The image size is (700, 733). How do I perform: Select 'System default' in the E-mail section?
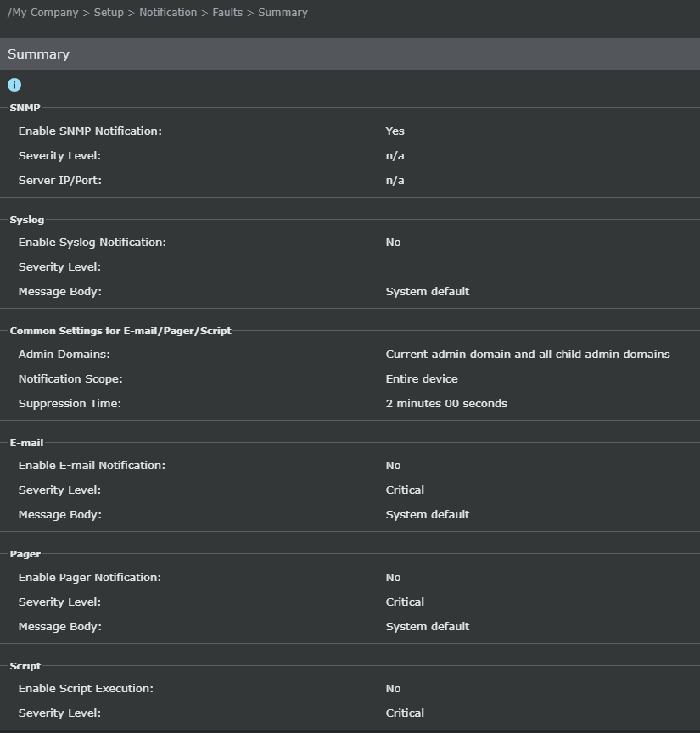[428, 515]
